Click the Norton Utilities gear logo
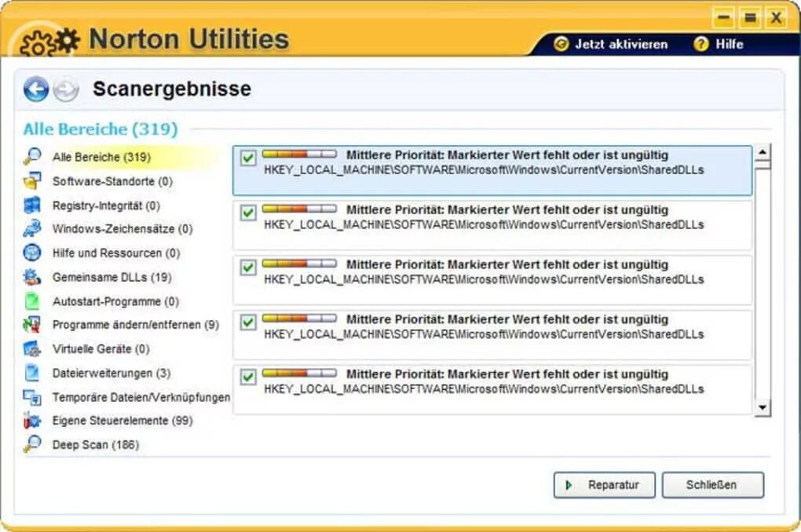The width and height of the screenshot is (801, 532). (x=49, y=42)
